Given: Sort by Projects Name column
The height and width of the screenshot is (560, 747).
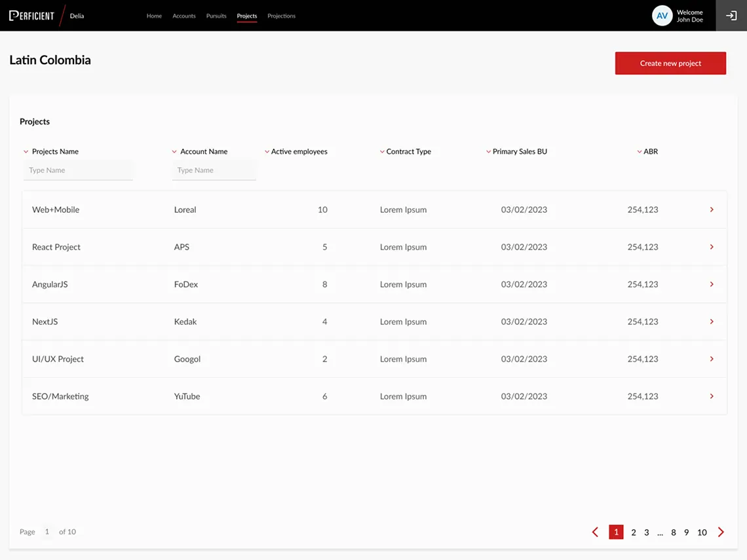Looking at the screenshot, I should (x=51, y=151).
